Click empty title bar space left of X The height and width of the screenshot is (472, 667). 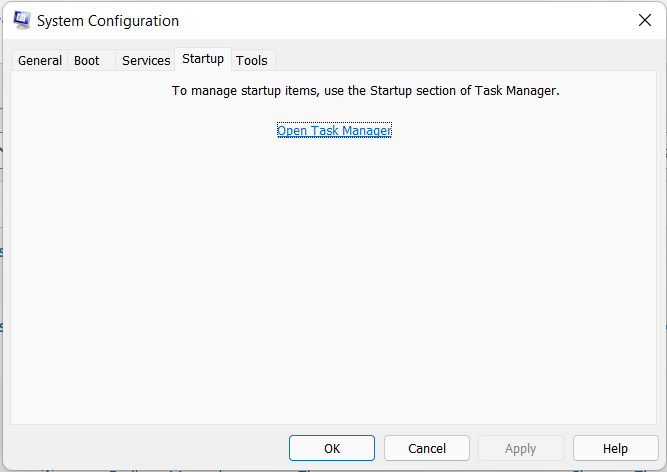[404, 20]
